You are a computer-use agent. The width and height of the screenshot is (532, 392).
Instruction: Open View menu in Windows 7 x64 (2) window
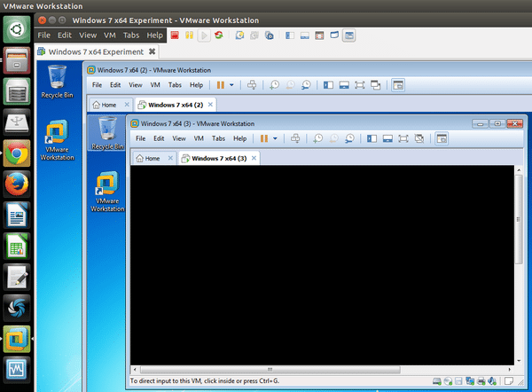click(x=136, y=85)
